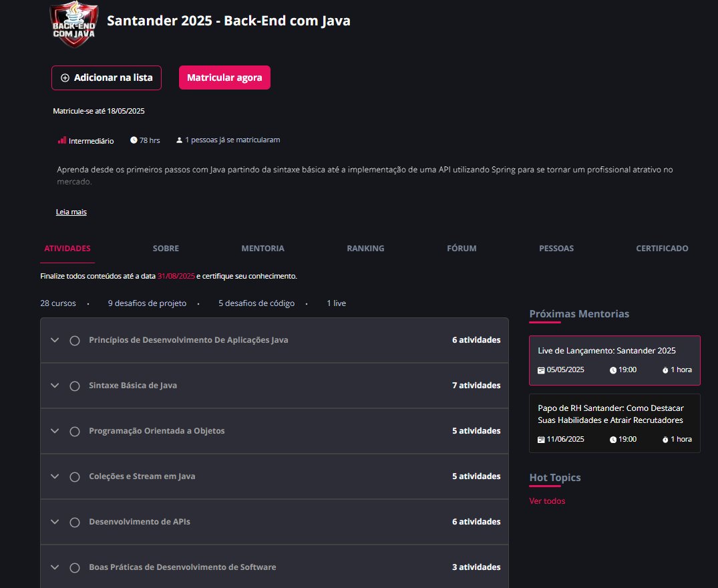Click Ver todos under Hot Topics
The width and height of the screenshot is (718, 588).
point(547,501)
